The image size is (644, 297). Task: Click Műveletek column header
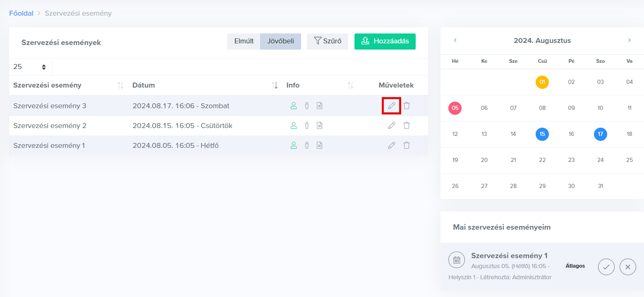[x=396, y=86]
